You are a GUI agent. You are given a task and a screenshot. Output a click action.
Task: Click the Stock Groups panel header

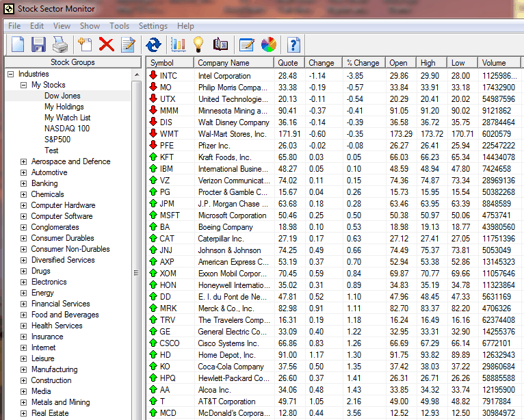(x=73, y=62)
